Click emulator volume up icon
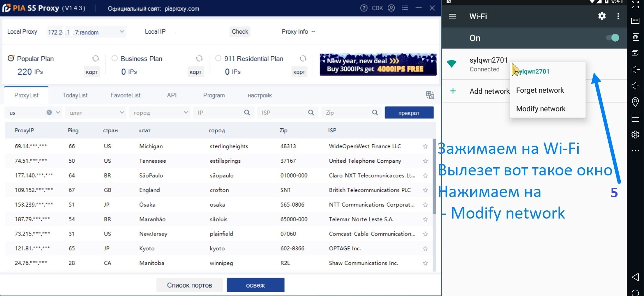 click(x=635, y=69)
